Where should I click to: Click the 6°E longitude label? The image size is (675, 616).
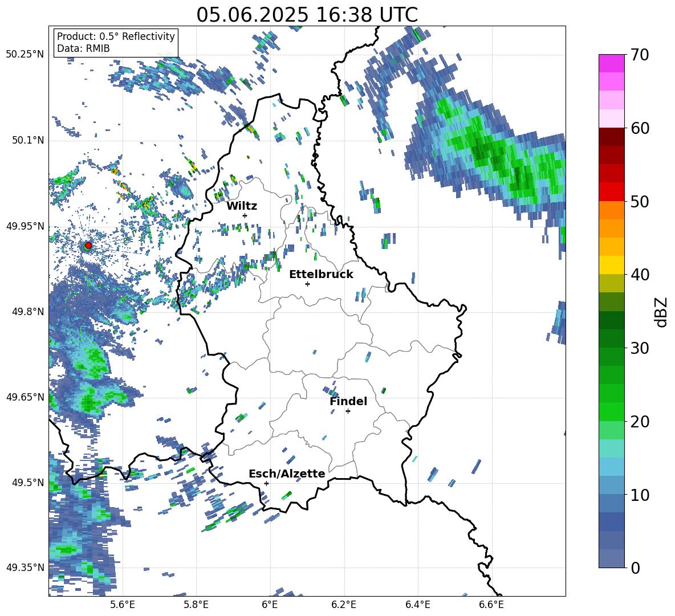(x=270, y=605)
